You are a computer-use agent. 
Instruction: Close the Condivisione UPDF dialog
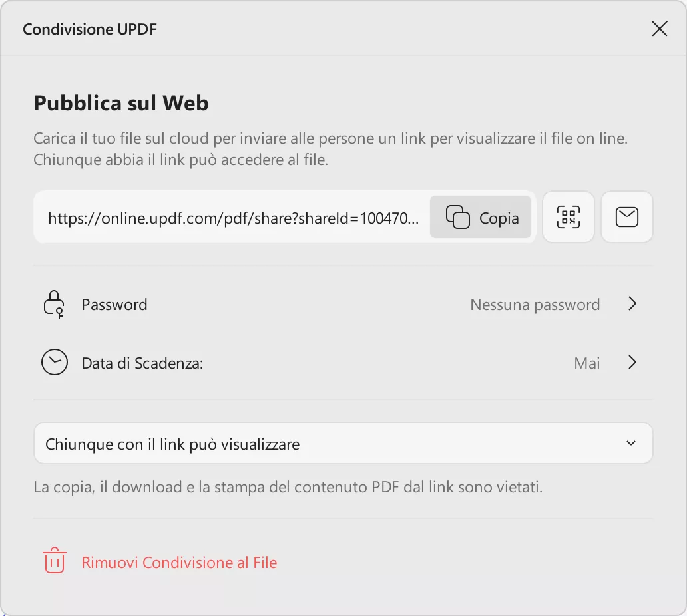(659, 29)
